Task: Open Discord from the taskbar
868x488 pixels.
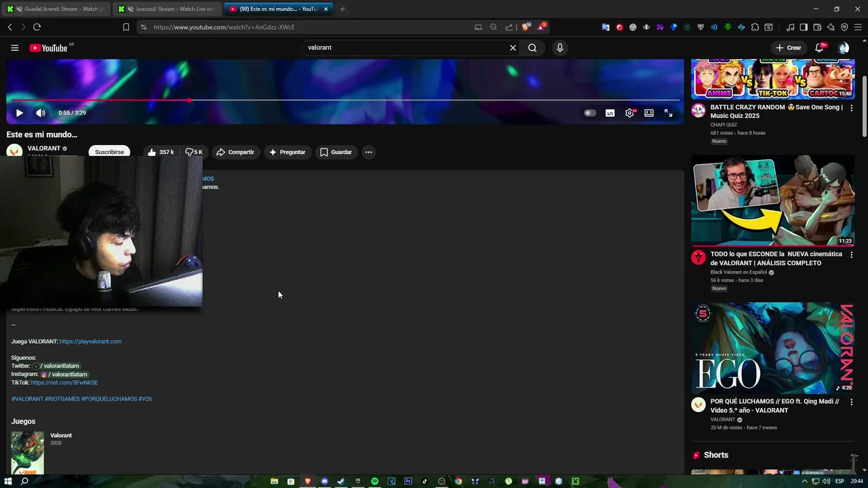Action: coord(324,481)
